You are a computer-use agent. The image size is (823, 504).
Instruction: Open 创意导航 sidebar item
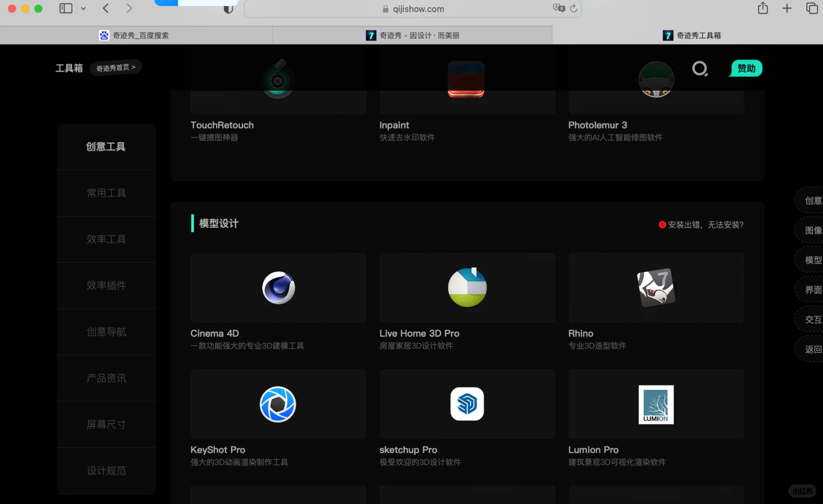tap(106, 332)
